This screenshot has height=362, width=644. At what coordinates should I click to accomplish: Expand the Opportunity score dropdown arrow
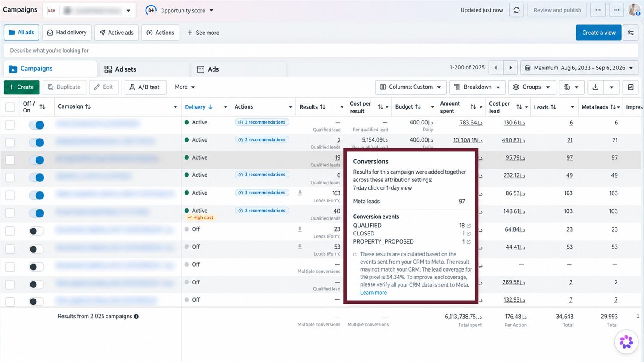tap(211, 10)
